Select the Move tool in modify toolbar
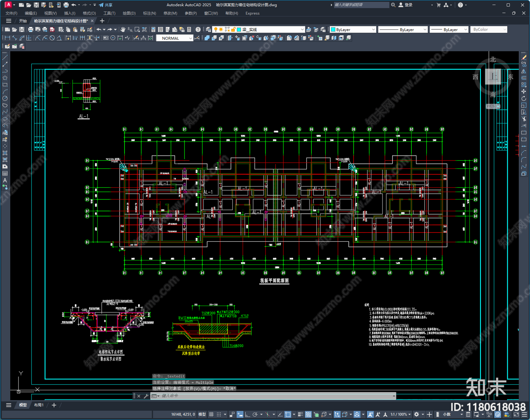530x420 pixels. click(524, 91)
